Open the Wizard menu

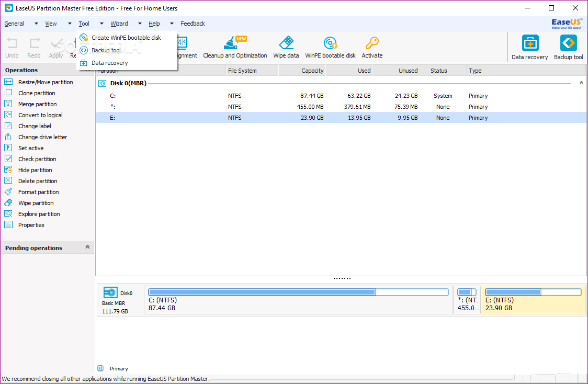[119, 24]
